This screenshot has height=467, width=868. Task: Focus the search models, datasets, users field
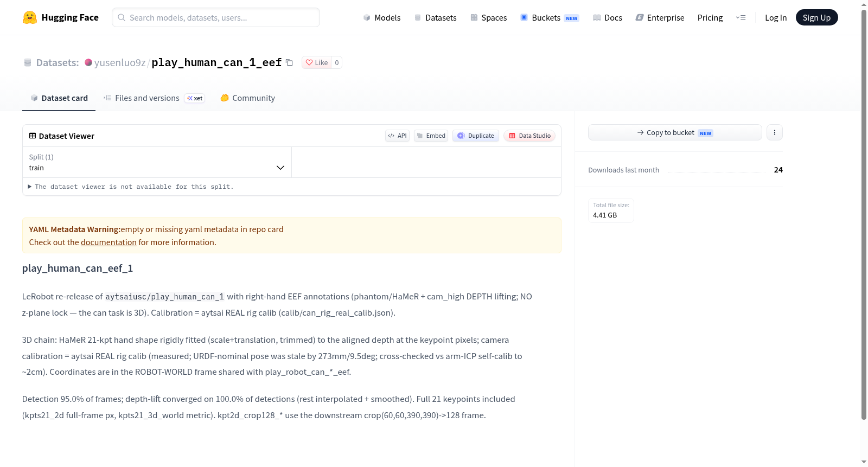[216, 17]
